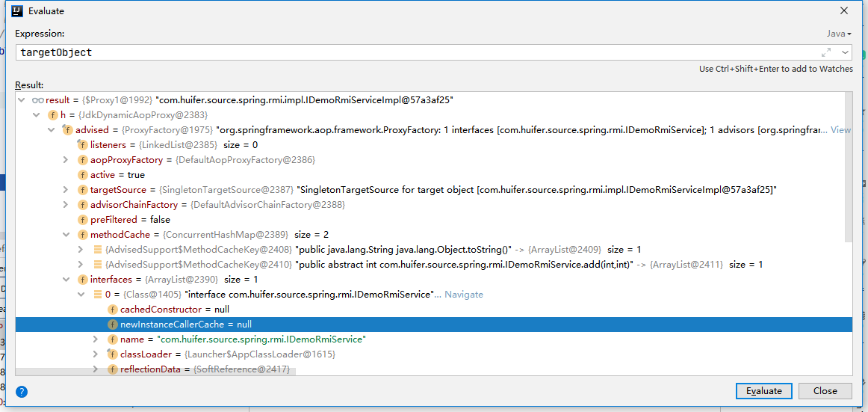
Task: Click the field icon of listeners
Action: click(x=82, y=145)
